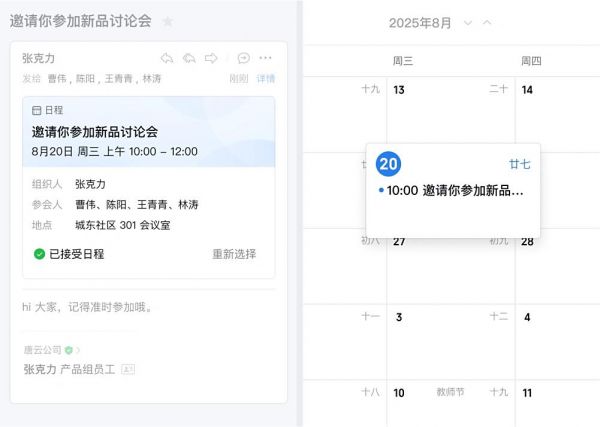Go to next month with down chevron

[x=468, y=22]
